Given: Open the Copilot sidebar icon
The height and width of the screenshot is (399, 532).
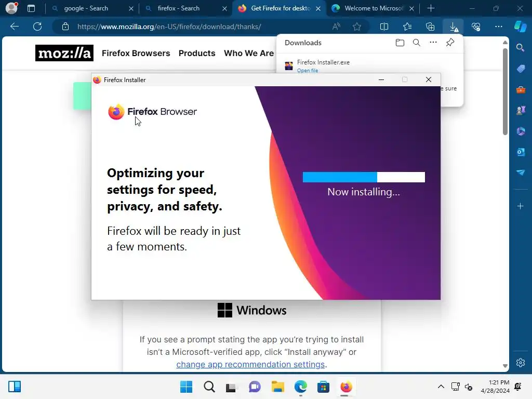Looking at the screenshot, I should coord(520,26).
